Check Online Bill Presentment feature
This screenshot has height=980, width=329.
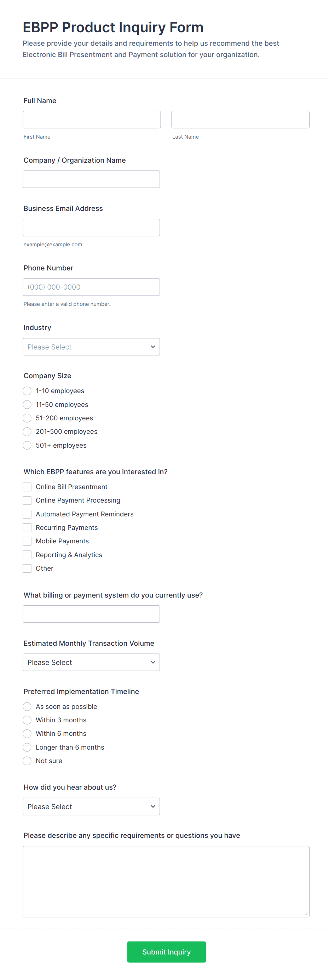point(27,487)
